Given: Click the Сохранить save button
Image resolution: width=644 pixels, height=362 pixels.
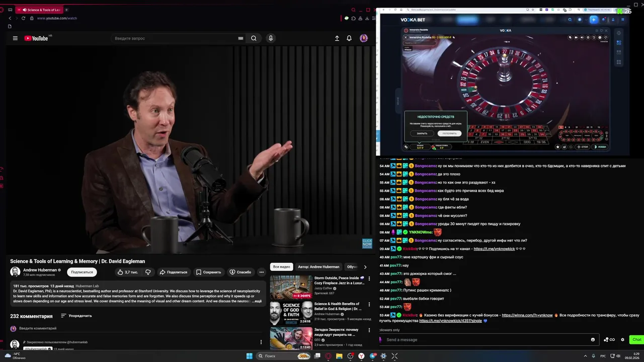Looking at the screenshot, I should (x=208, y=272).
